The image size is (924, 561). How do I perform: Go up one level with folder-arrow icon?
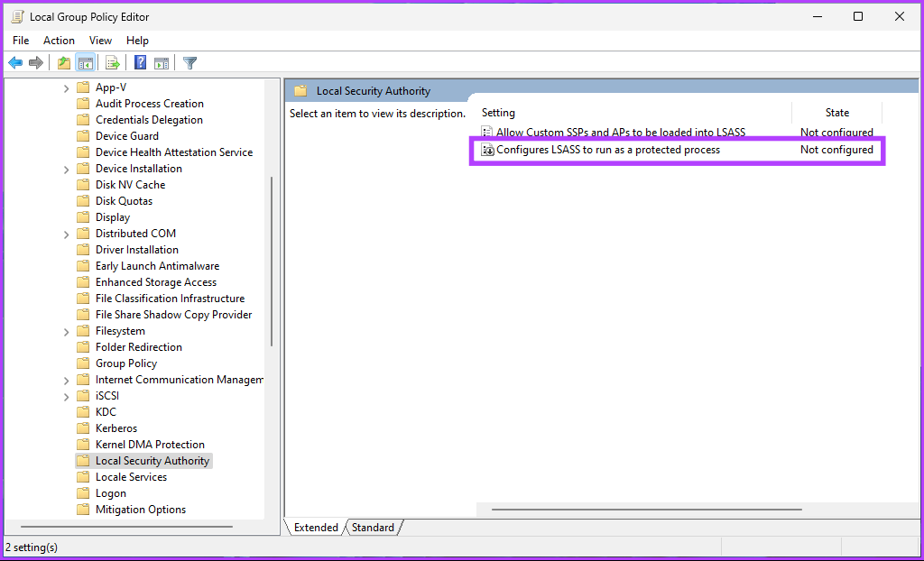[64, 62]
